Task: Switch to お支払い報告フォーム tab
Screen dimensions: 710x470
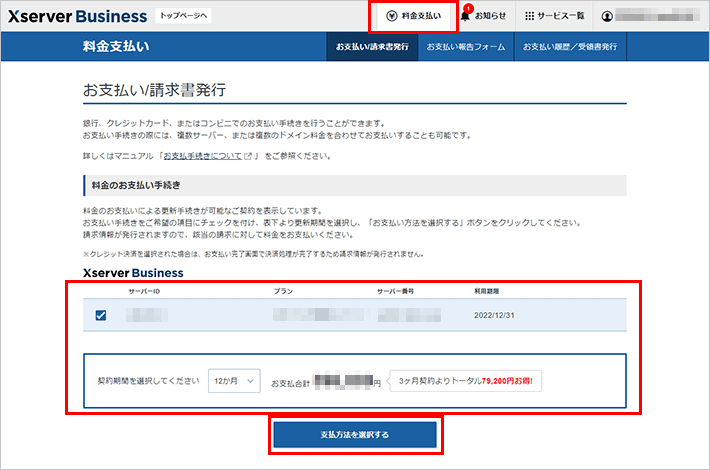Action: tap(466, 47)
